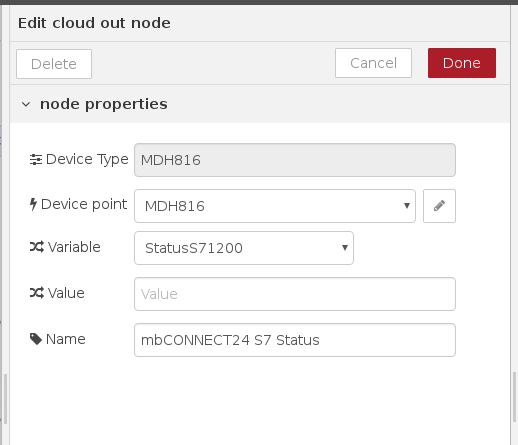This screenshot has height=445, width=518.
Task: Click the Device point dropdown arrow
Action: click(x=407, y=206)
